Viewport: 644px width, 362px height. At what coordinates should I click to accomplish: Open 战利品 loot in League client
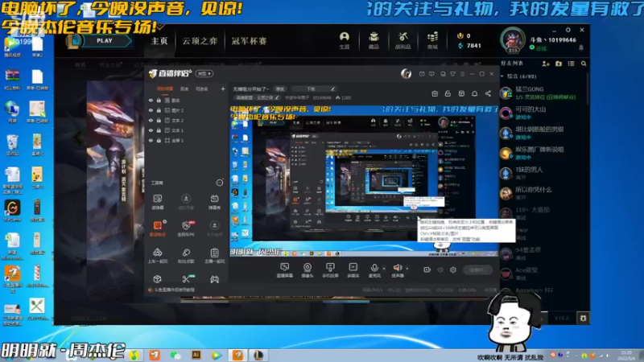pyautogui.click(x=403, y=41)
